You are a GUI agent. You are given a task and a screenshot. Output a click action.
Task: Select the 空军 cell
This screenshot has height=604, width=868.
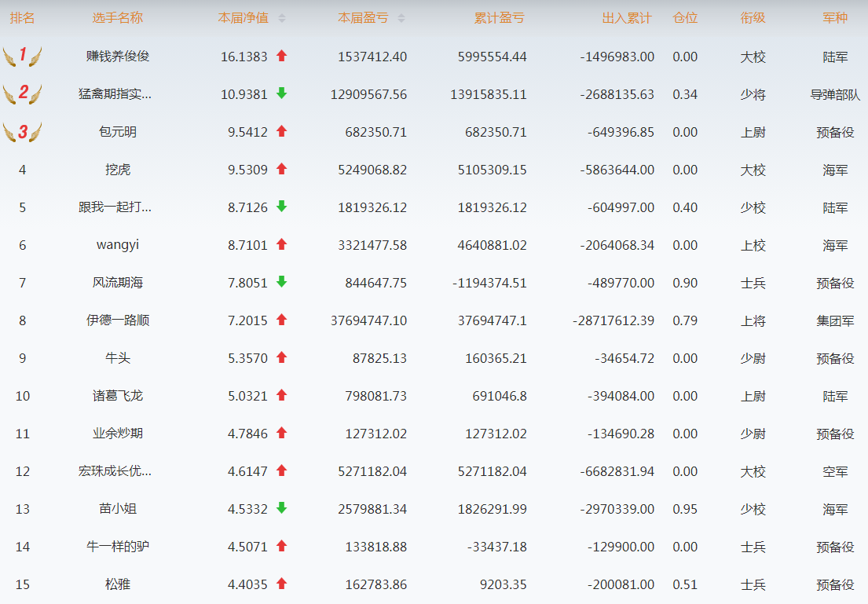coord(835,472)
